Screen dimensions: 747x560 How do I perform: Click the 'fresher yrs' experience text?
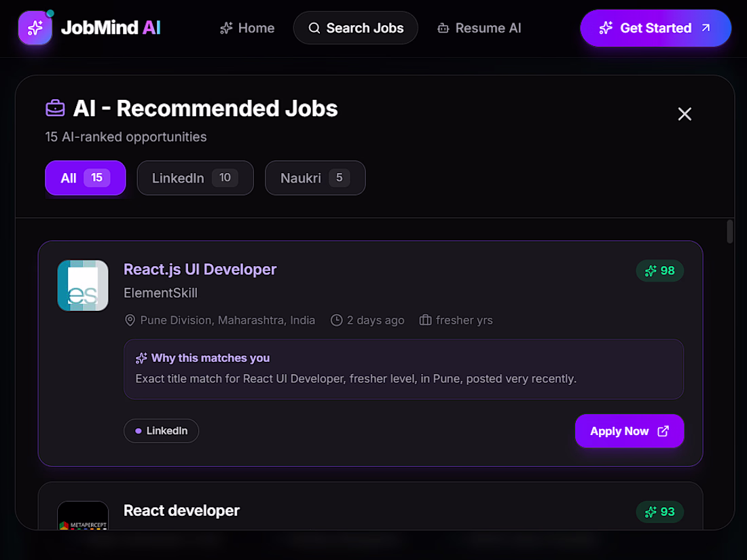(464, 320)
